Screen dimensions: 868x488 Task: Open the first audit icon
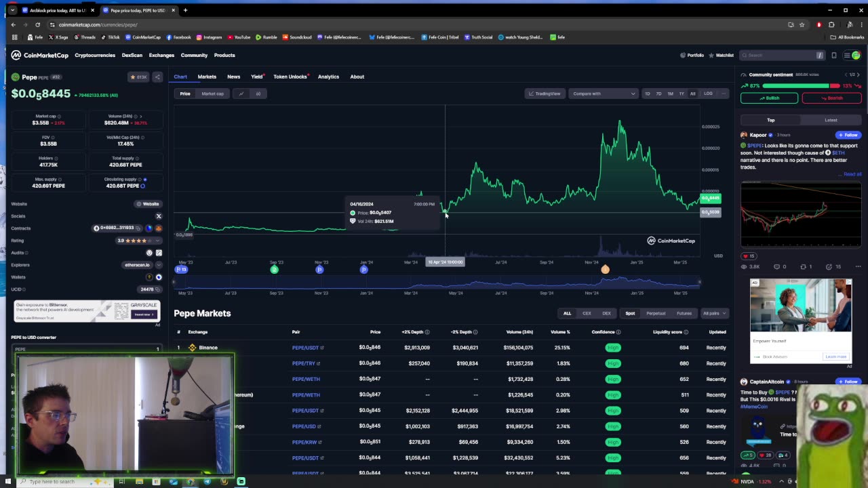(x=149, y=253)
